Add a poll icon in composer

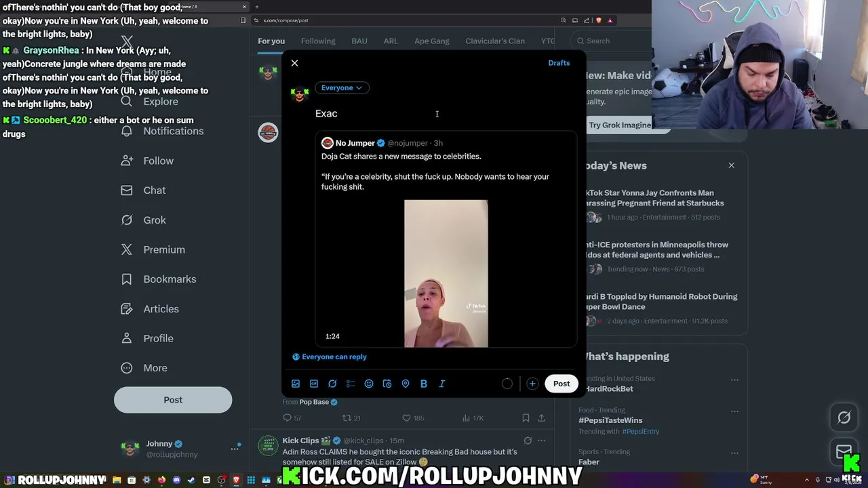coord(351,384)
